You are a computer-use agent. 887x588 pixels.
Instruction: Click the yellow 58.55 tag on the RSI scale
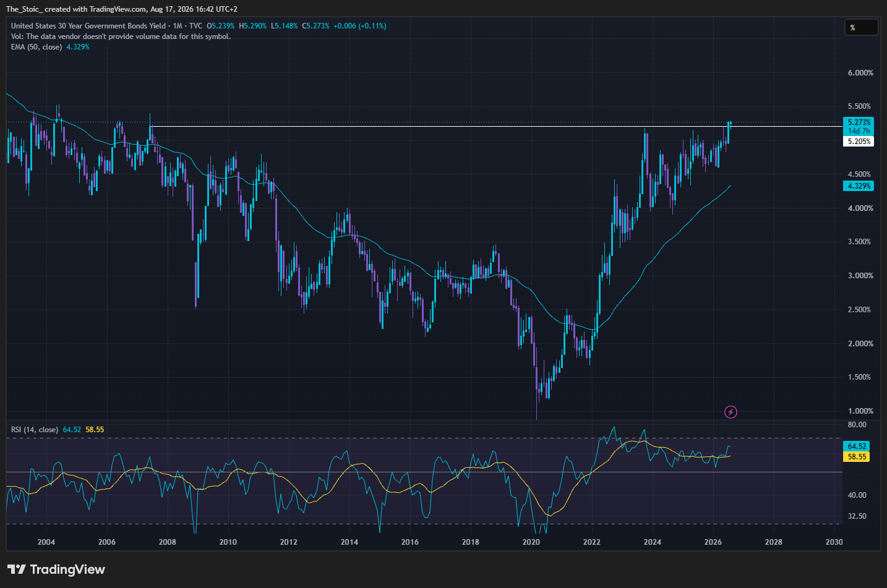pyautogui.click(x=856, y=457)
